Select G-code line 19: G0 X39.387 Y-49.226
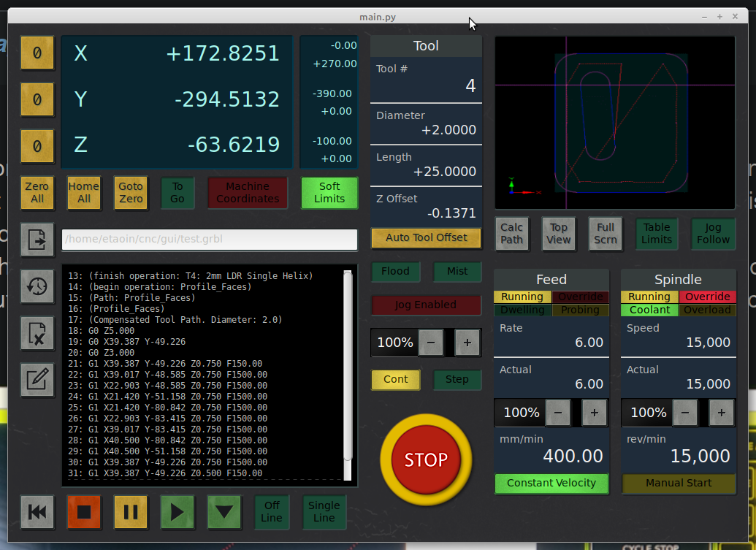The height and width of the screenshot is (550, 756). [x=127, y=342]
